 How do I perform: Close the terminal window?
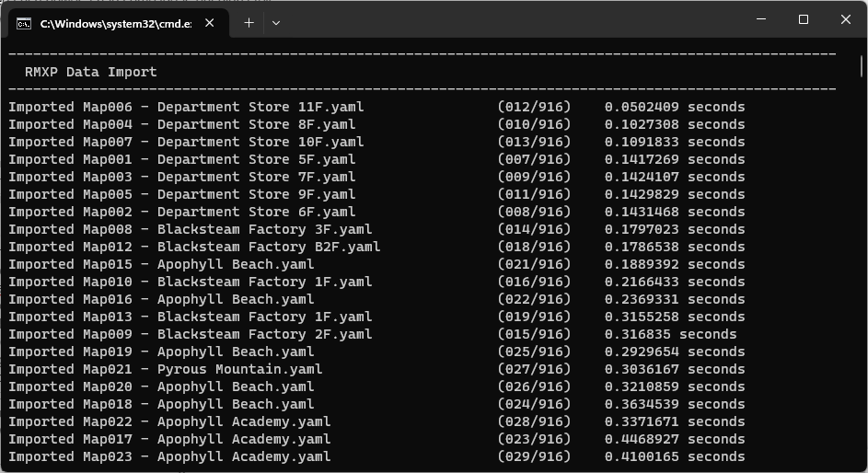tap(845, 19)
